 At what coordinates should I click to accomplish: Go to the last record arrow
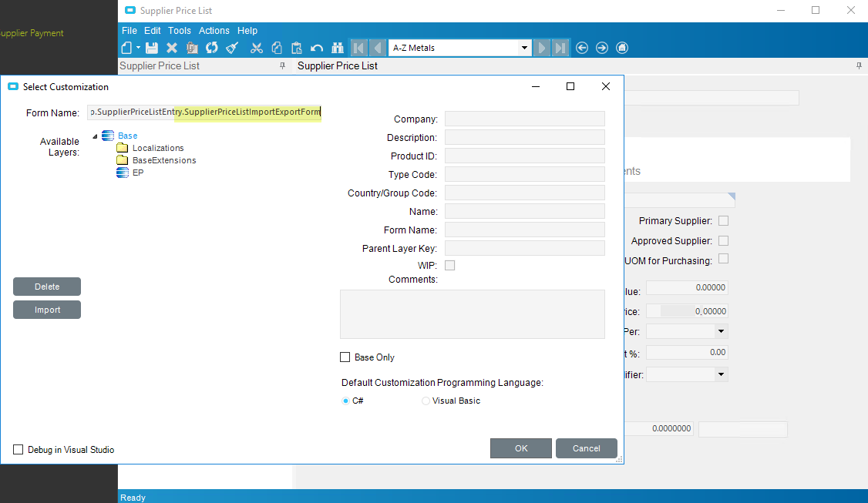click(x=560, y=48)
